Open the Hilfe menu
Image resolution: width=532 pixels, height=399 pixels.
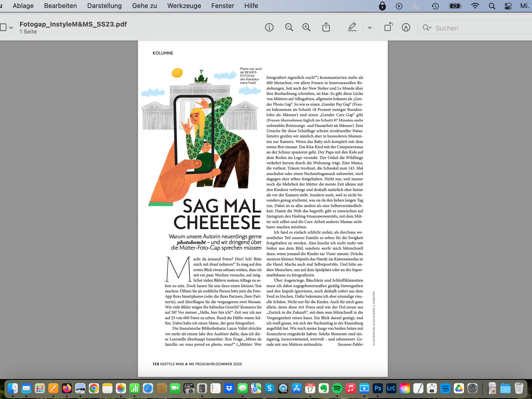tap(251, 6)
